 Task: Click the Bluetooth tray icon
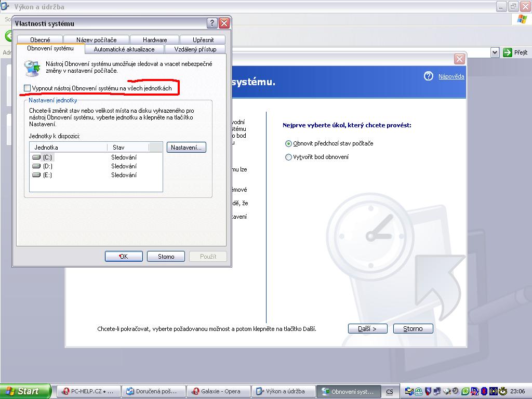click(x=484, y=391)
